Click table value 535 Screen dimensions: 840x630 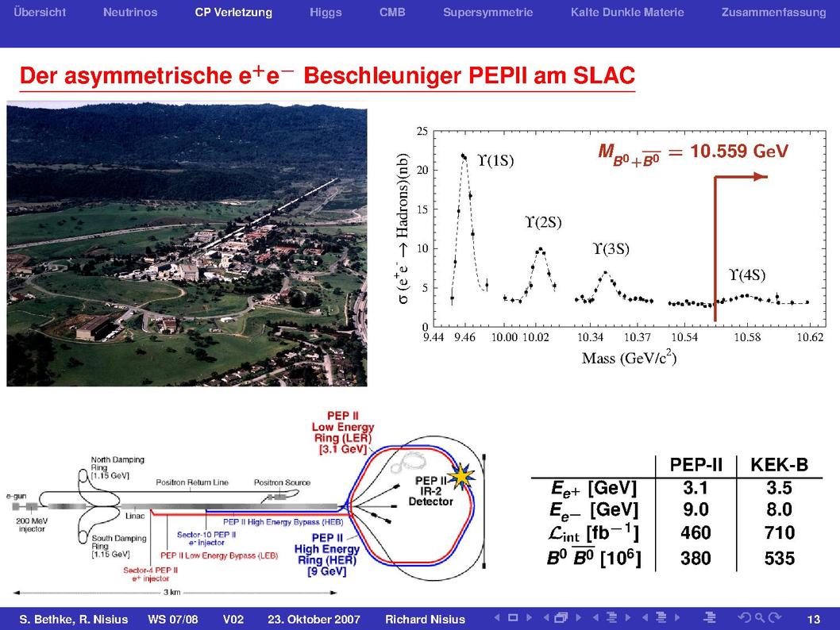point(780,559)
